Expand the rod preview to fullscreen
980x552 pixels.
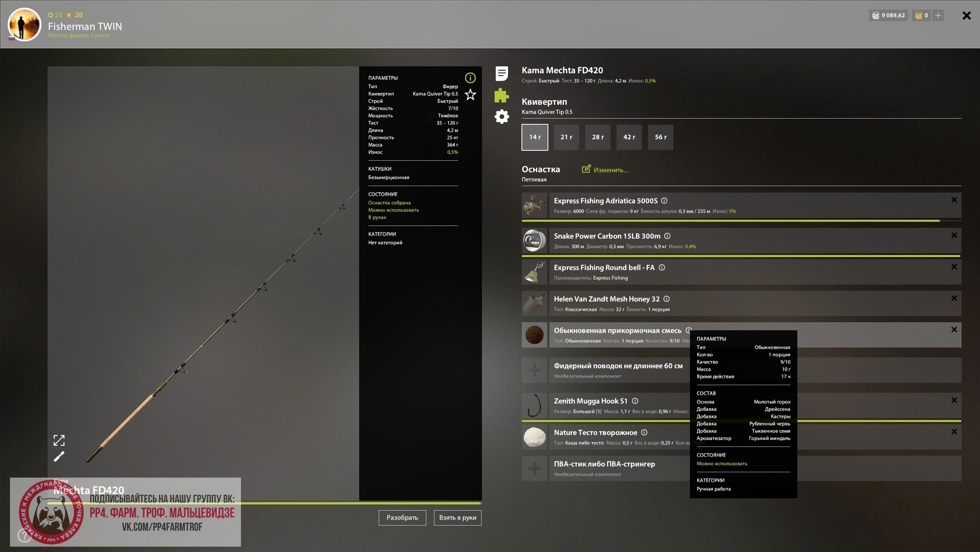(59, 440)
